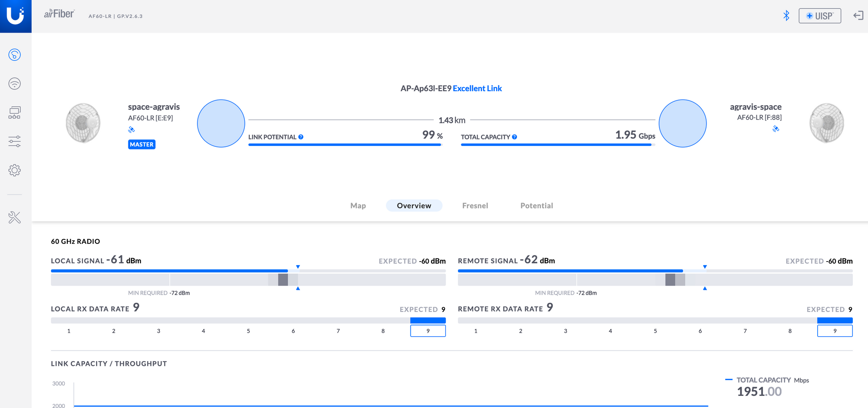Click the AF60-LR [E:E9] model text
868x408 pixels.
click(x=151, y=118)
